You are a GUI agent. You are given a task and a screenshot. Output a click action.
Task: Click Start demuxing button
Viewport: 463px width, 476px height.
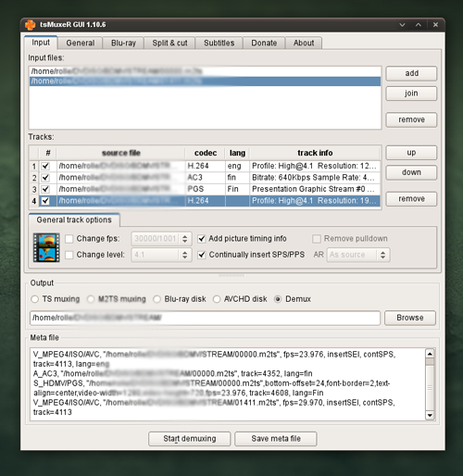190,439
